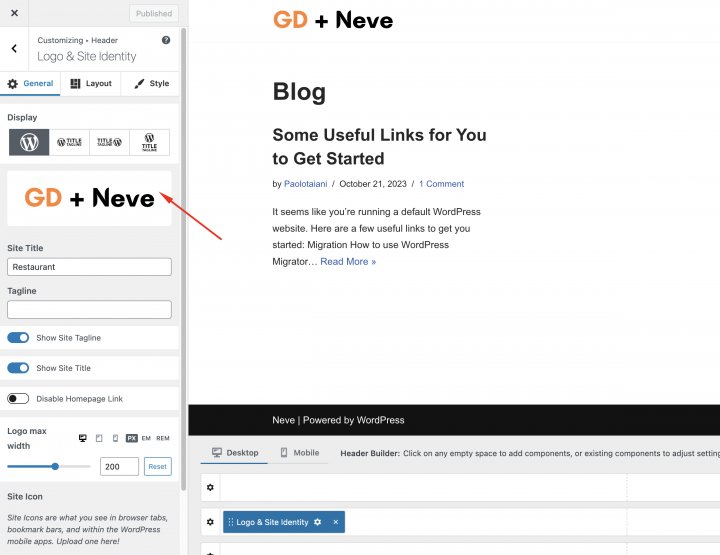Choose logo with title beside display layout
Image resolution: width=720 pixels, height=555 pixels.
tap(69, 142)
